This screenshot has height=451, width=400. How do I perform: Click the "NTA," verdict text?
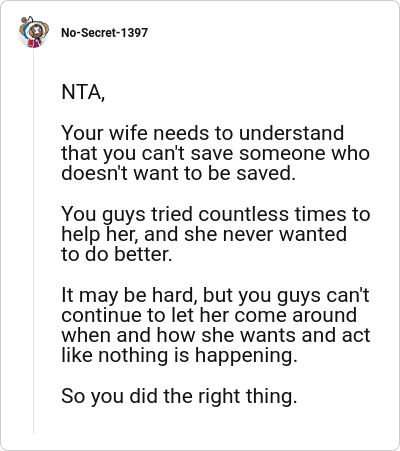point(83,92)
